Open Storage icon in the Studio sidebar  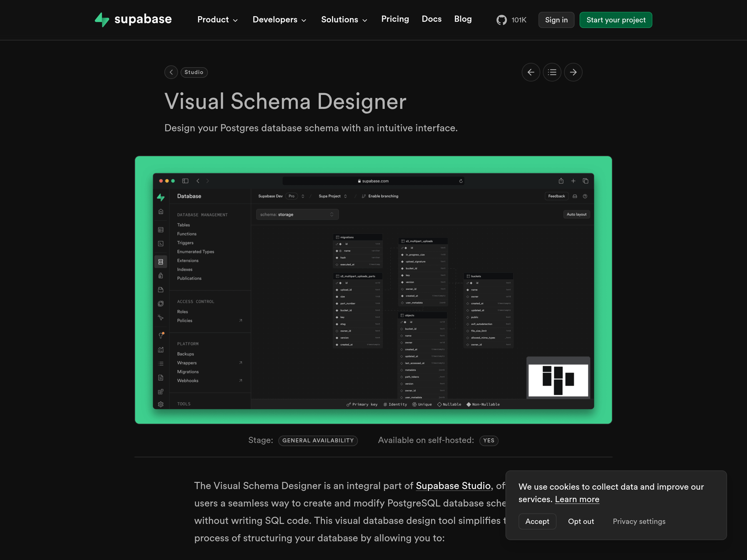point(161,290)
